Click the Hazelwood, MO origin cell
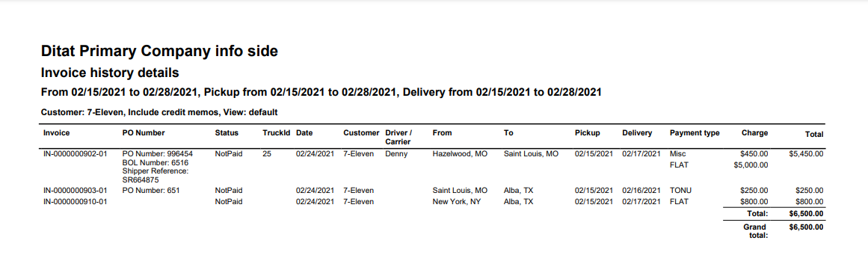 (x=460, y=154)
